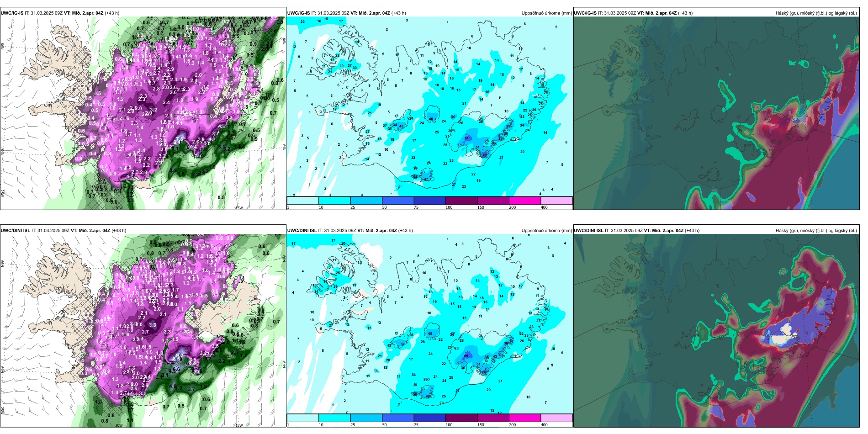Click 'Uppsöfnuð úrkoma (mm)' label on IG-IS panel
This screenshot has width=868, height=434.
(x=547, y=13)
